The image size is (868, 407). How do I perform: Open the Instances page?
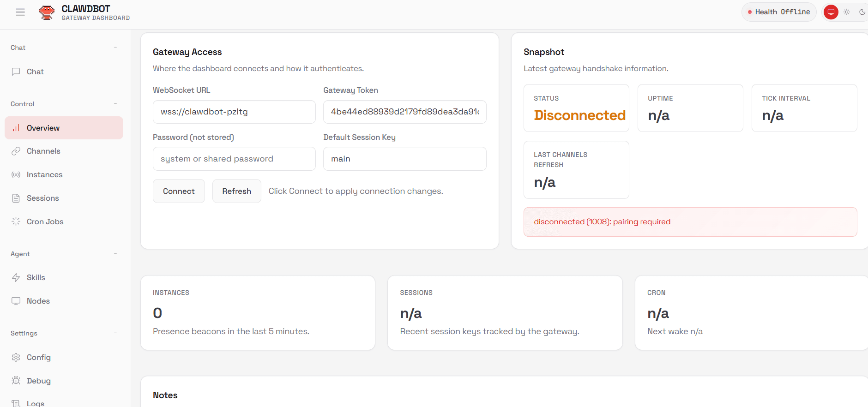pyautogui.click(x=64, y=174)
